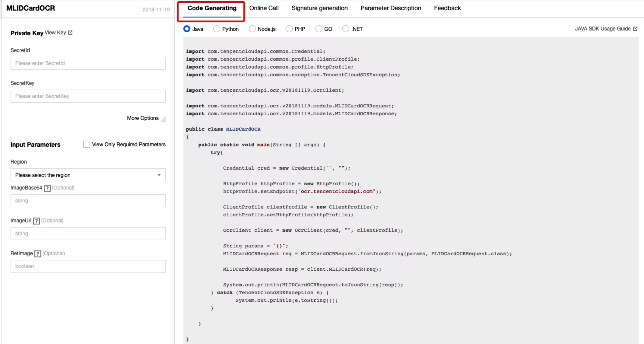Screen dimensions: 644x344
Task: Click the View Key link
Action: click(55, 33)
